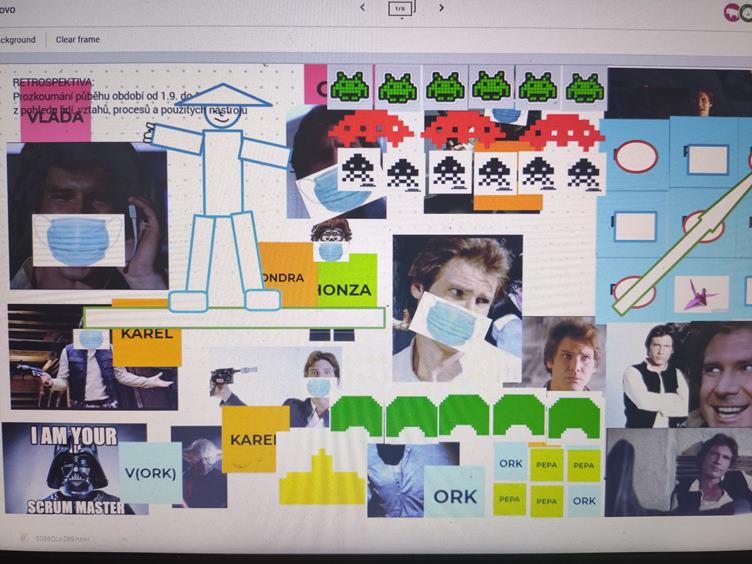Select the V(ORK) sticky note

point(150,473)
